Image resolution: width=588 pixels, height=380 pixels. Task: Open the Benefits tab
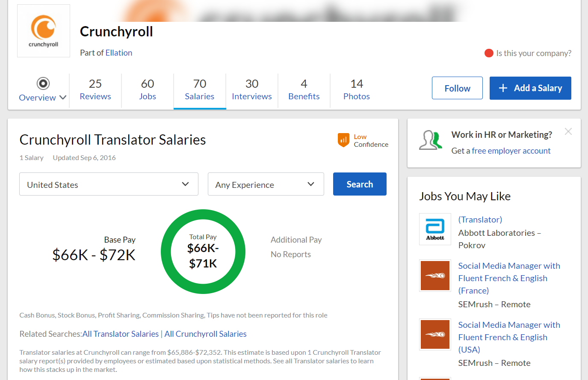[304, 89]
